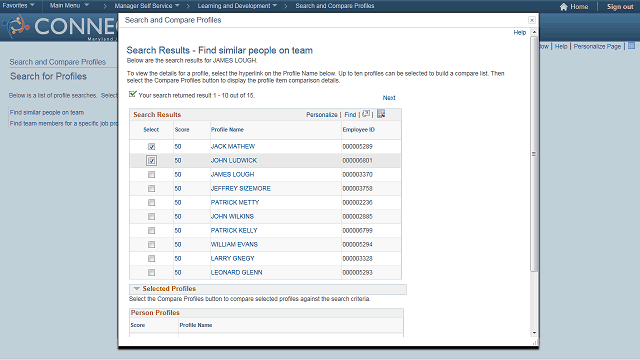Viewport: 640px width, 360px height.
Task: Click the download to spreadsheet grid icon
Action: click(x=381, y=114)
